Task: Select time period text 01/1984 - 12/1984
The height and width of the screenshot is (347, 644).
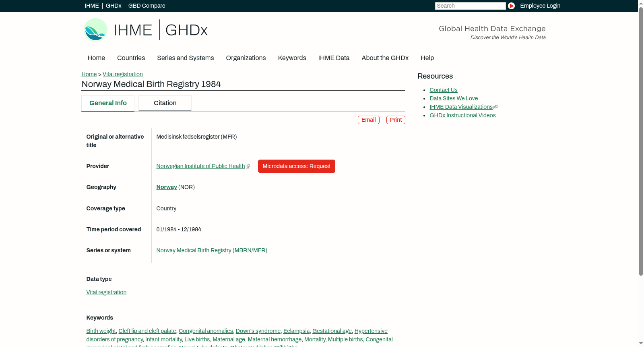Action: 179,230
